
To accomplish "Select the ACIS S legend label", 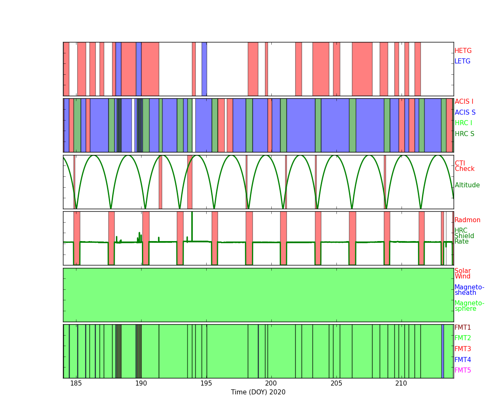I will tap(465, 113).
